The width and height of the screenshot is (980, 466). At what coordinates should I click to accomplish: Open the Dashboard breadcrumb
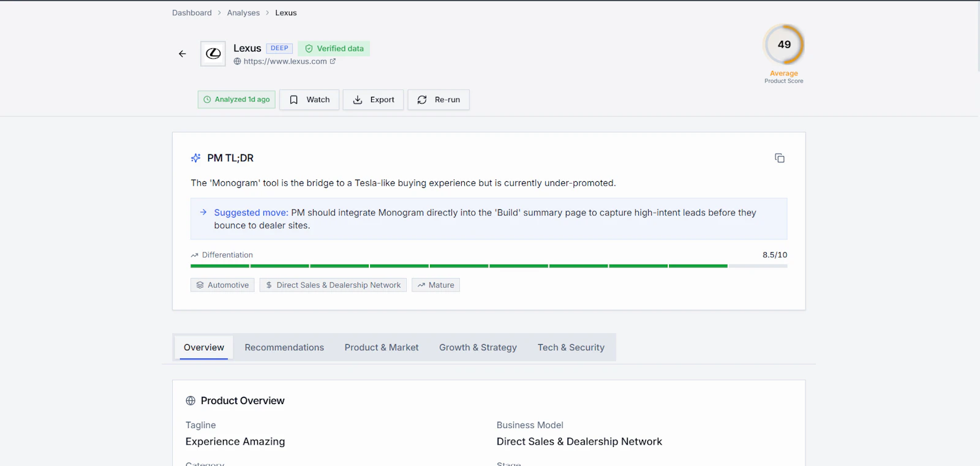tap(192, 13)
